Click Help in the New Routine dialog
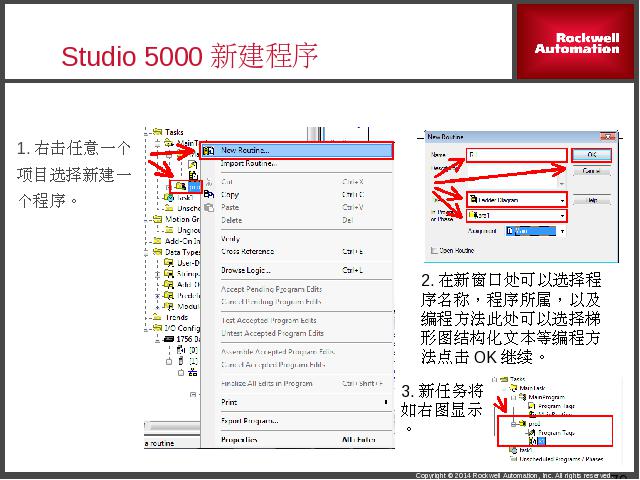The image size is (640, 480). tap(592, 200)
